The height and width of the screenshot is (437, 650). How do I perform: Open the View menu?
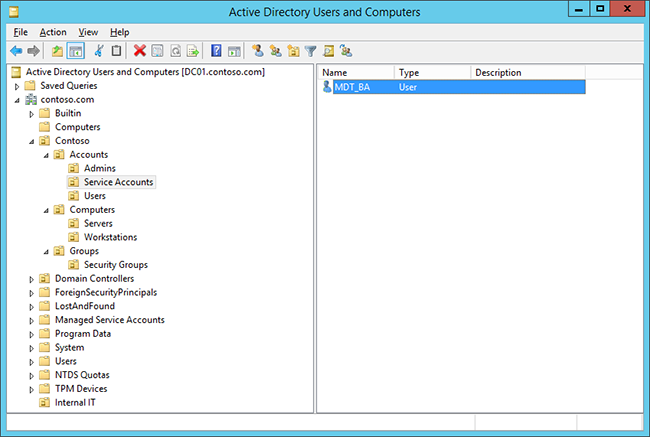88,32
